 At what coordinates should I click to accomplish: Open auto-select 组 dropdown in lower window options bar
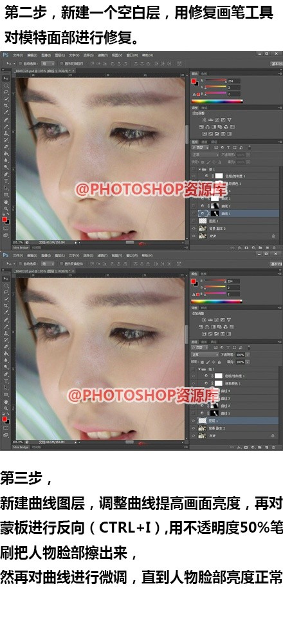48,263
